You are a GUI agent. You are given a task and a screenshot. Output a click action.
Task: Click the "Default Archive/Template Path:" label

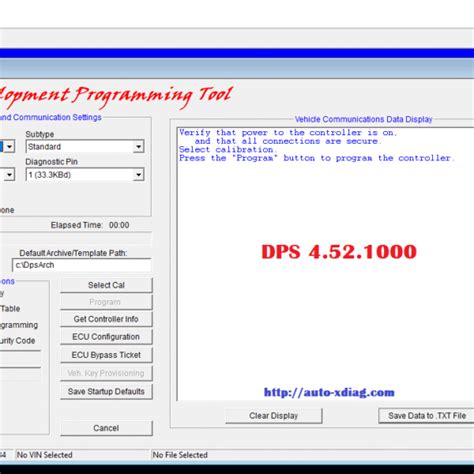pyautogui.click(x=73, y=253)
